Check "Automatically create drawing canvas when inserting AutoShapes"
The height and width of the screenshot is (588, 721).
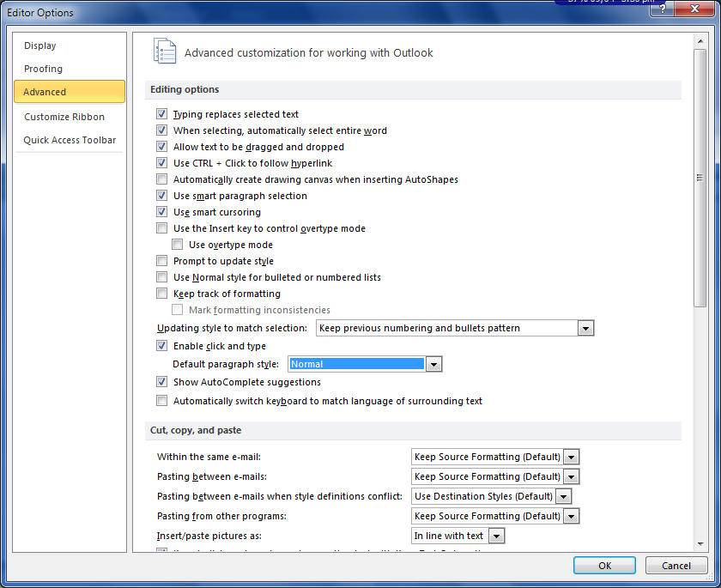coord(161,179)
